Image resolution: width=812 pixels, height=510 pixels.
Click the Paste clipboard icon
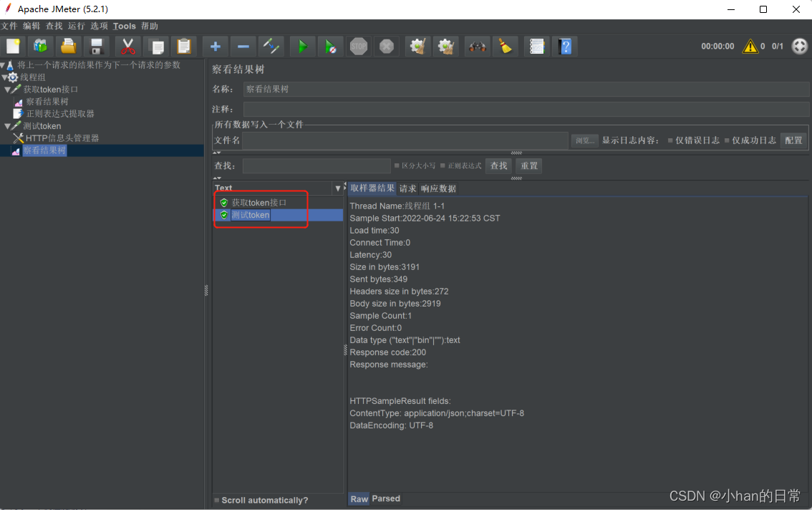[x=184, y=47]
